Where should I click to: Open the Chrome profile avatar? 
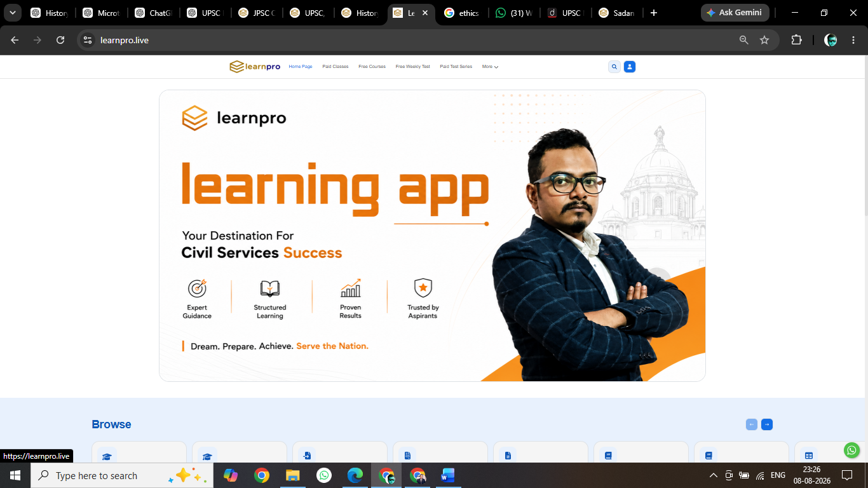click(x=831, y=40)
